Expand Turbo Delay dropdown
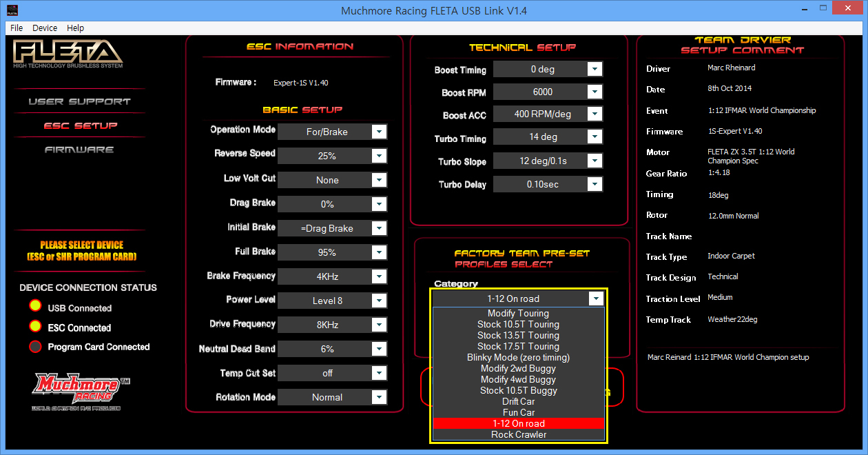The height and width of the screenshot is (455, 868). pos(595,184)
